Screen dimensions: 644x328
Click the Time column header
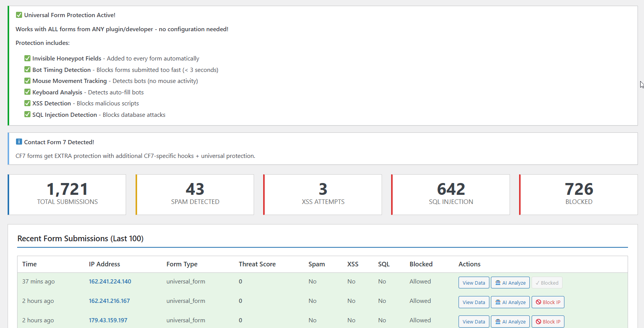click(29, 264)
